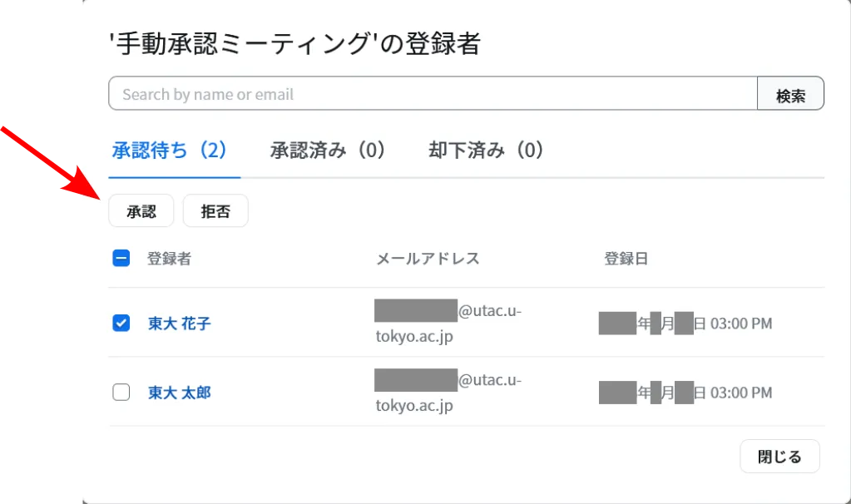Image resolution: width=851 pixels, height=504 pixels.
Task: Toggle the select-all checkbox beside 登録者 header
Action: click(x=121, y=259)
